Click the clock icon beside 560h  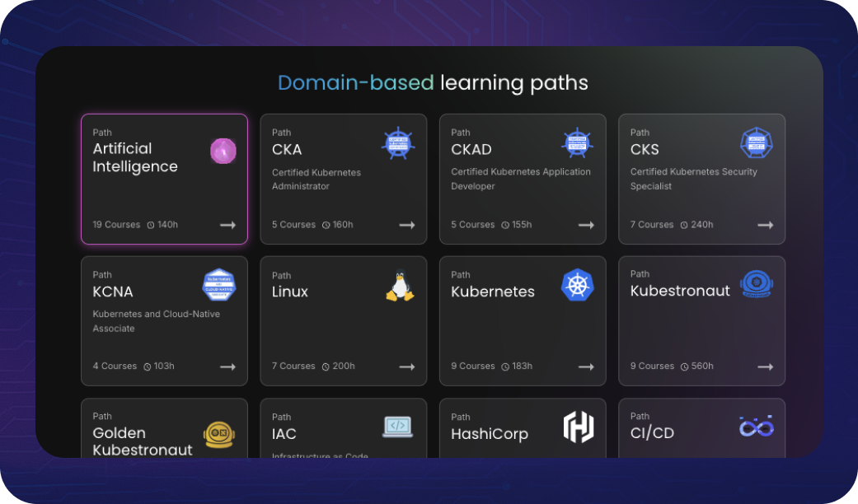(684, 366)
